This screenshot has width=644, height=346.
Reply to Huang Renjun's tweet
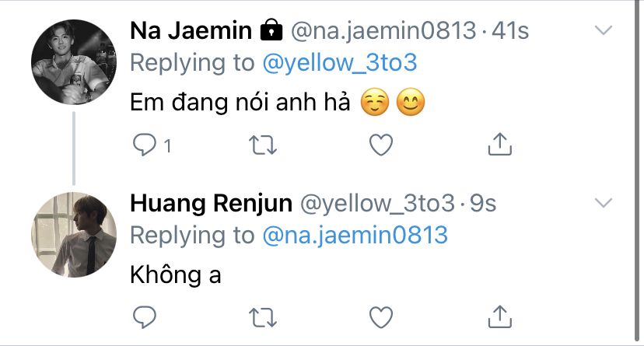[145, 317]
